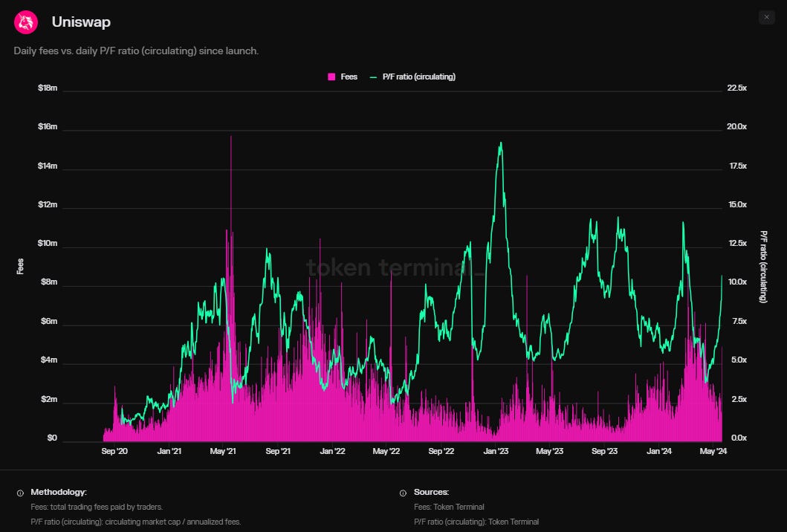Image resolution: width=787 pixels, height=532 pixels.
Task: Click the Sep '21 x-axis label
Action: [x=278, y=451]
